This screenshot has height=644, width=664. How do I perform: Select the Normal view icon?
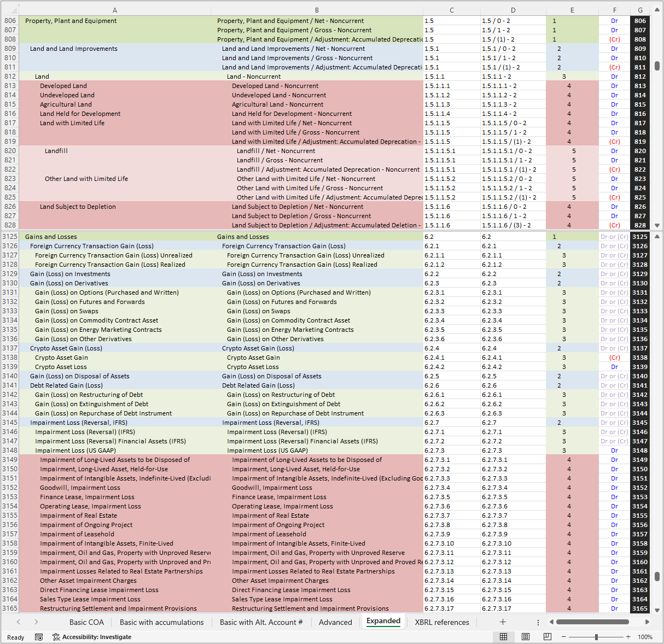[503, 637]
